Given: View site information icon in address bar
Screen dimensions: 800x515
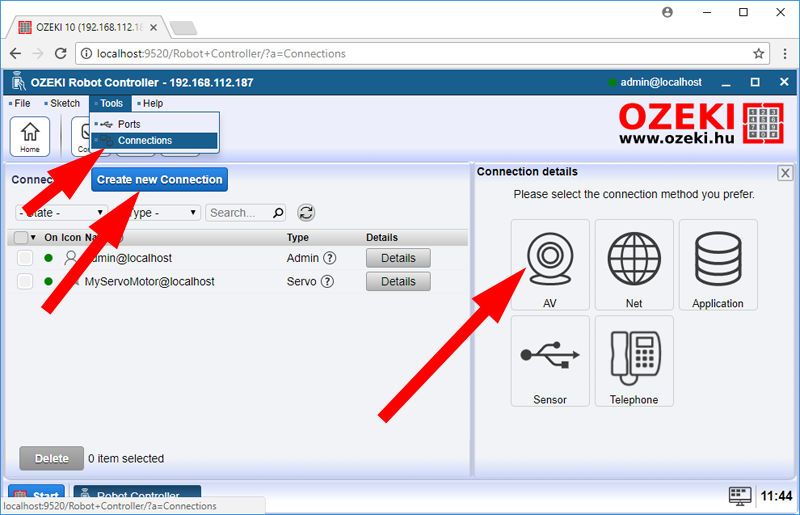Looking at the screenshot, I should click(x=87, y=54).
